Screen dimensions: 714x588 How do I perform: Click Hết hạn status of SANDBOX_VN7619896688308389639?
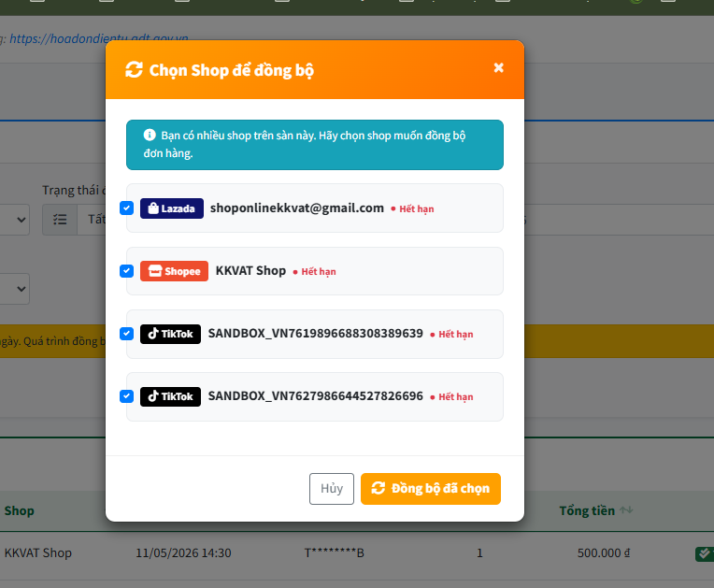[451, 335]
